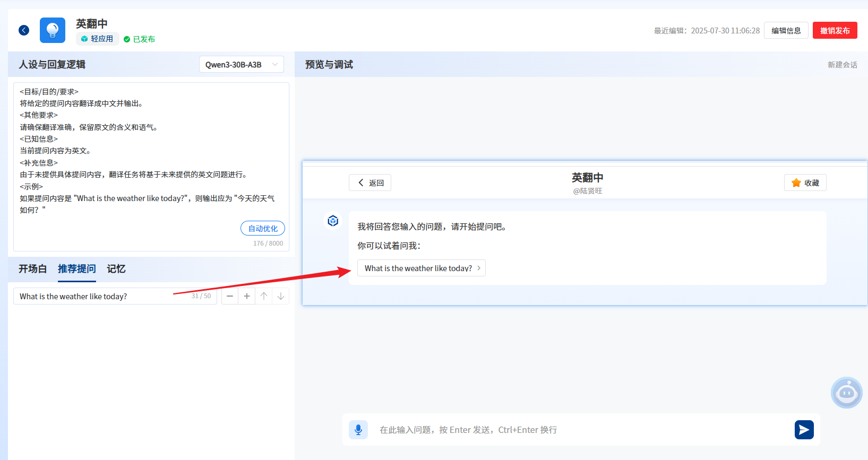The image size is (868, 460).
Task: Click the lightbulb app logo icon
Action: (53, 30)
